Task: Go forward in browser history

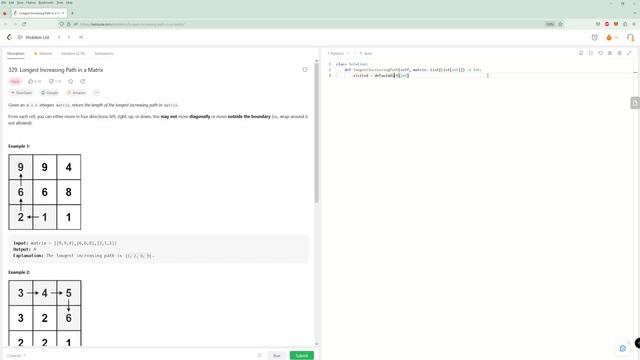Action: 15,24
